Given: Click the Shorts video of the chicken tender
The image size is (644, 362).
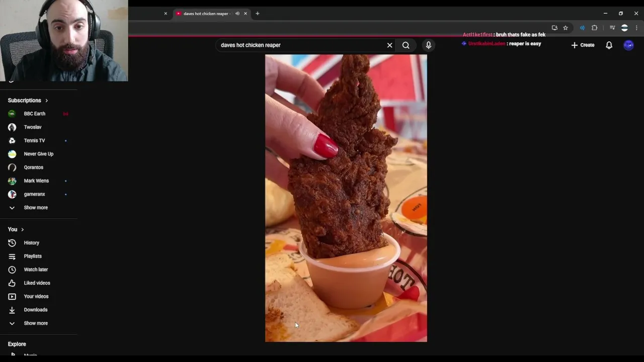Looking at the screenshot, I should (x=346, y=198).
